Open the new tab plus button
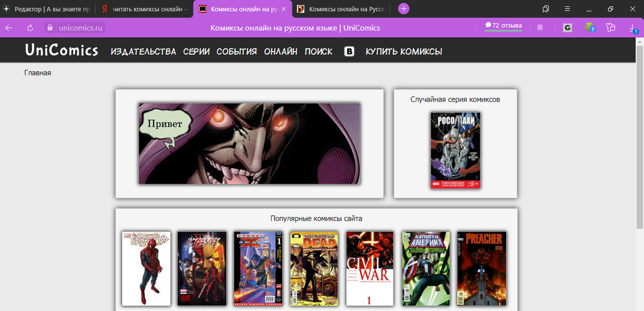This screenshot has height=311, width=644. pos(404,9)
